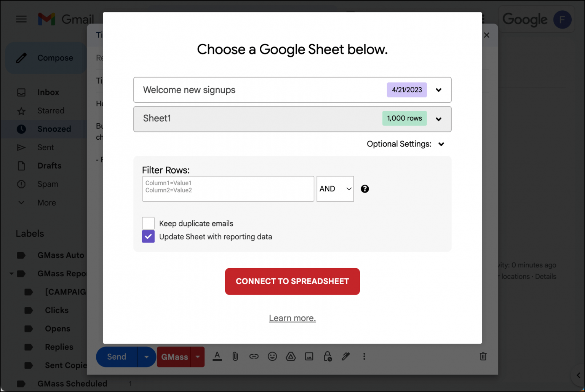
Task: Insert a link in the email
Action: tap(254, 357)
